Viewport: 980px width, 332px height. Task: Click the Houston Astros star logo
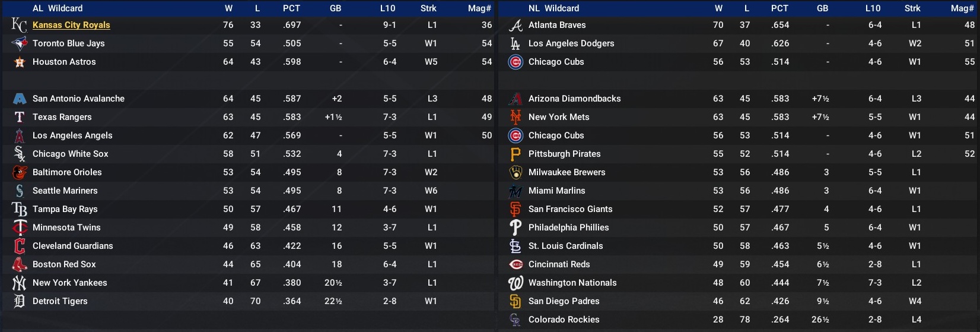coord(20,62)
